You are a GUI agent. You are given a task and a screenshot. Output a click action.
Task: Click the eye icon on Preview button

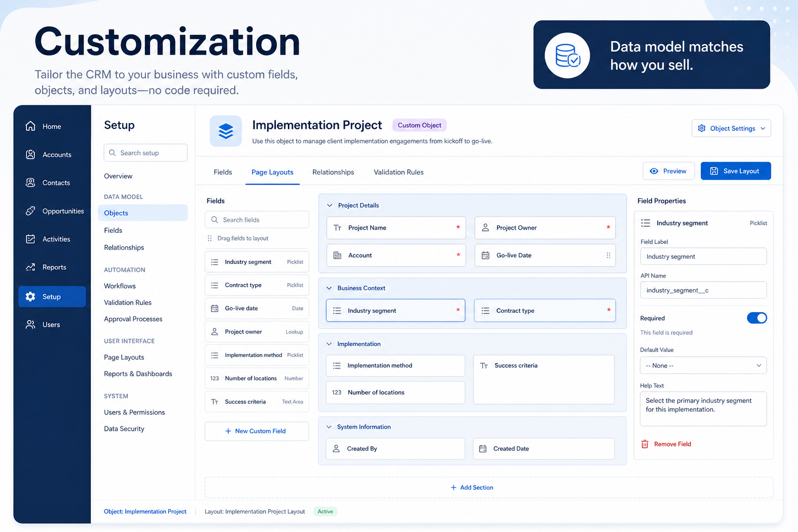pyautogui.click(x=654, y=171)
